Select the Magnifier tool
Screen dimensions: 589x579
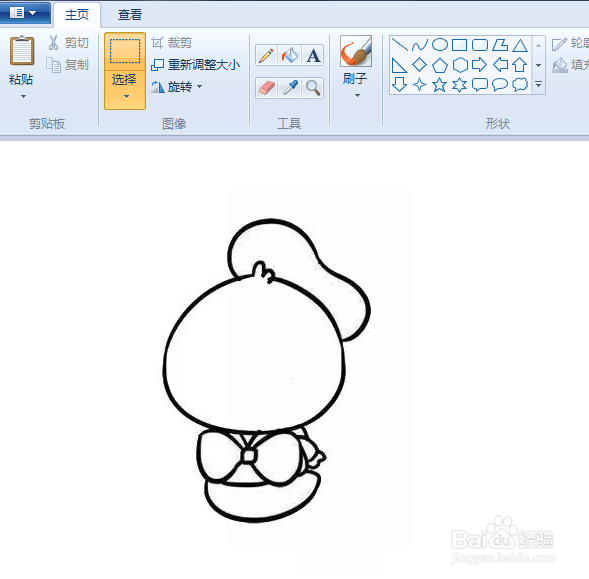click(x=313, y=88)
